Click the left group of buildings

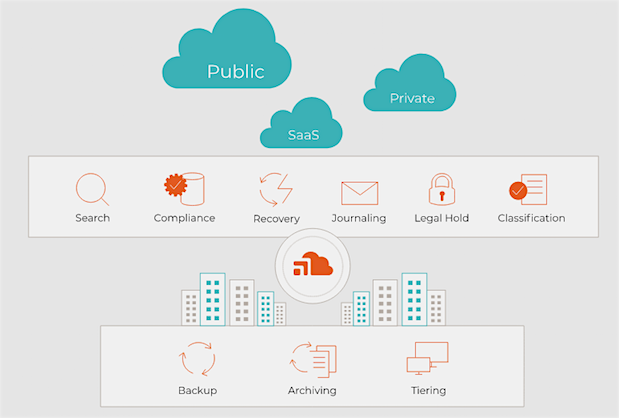pos(234,299)
